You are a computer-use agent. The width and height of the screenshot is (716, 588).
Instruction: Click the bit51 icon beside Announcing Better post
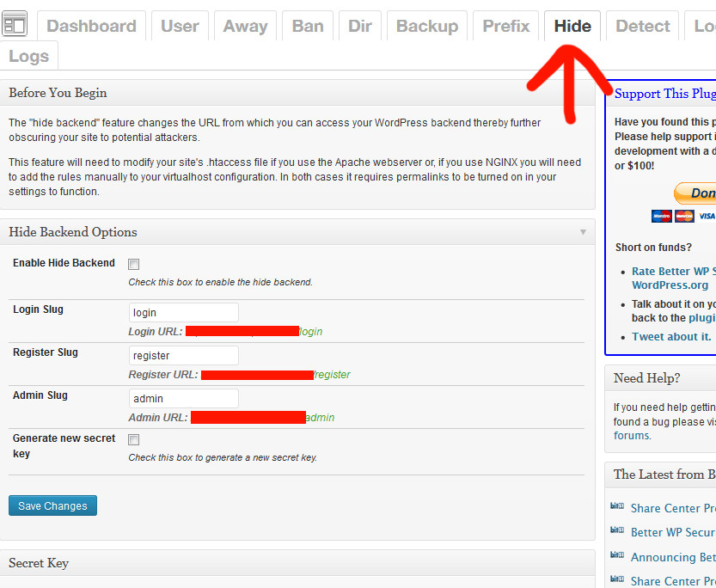(x=616, y=556)
